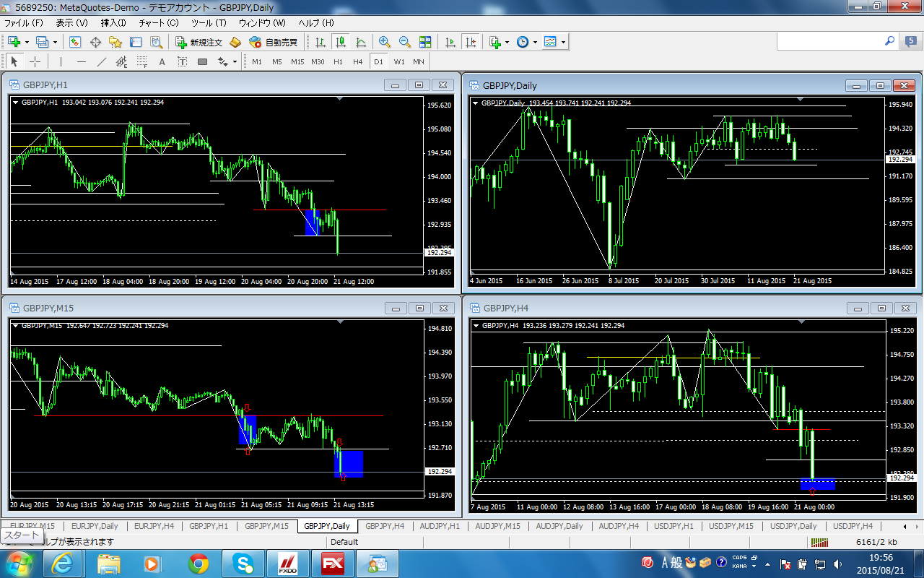This screenshot has height=578, width=924.
Task: Click the Tile Windows icon
Action: click(x=425, y=43)
